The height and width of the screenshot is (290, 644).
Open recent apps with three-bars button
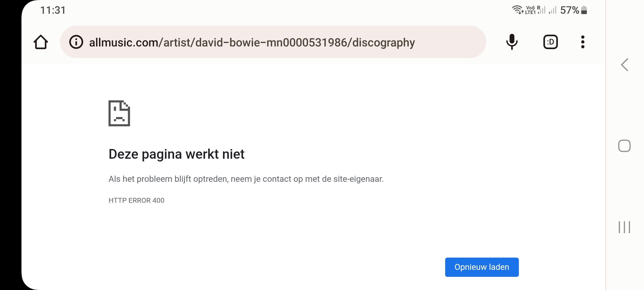click(624, 227)
